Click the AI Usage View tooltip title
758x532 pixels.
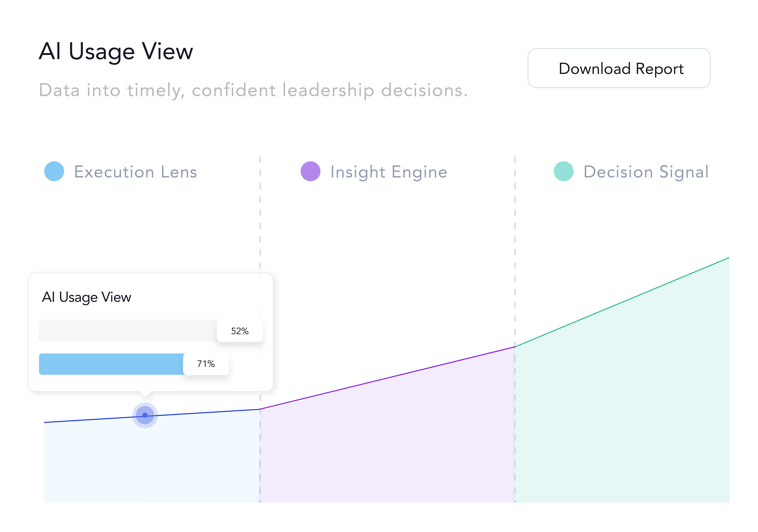click(x=87, y=297)
